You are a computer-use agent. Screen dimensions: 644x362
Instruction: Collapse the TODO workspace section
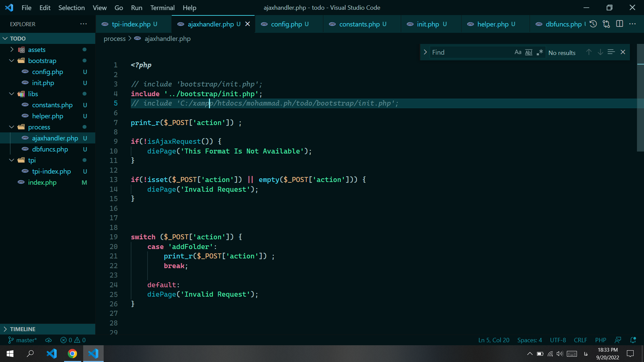coord(48,38)
